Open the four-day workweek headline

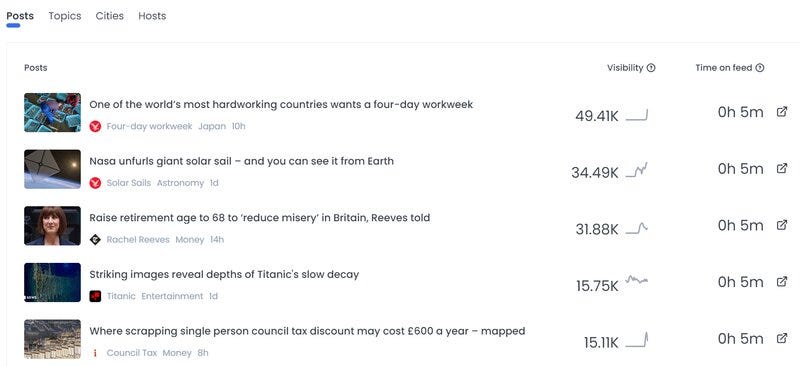[281, 105]
